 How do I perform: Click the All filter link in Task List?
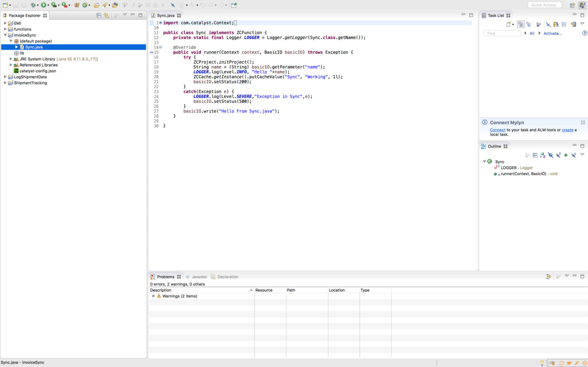point(532,33)
